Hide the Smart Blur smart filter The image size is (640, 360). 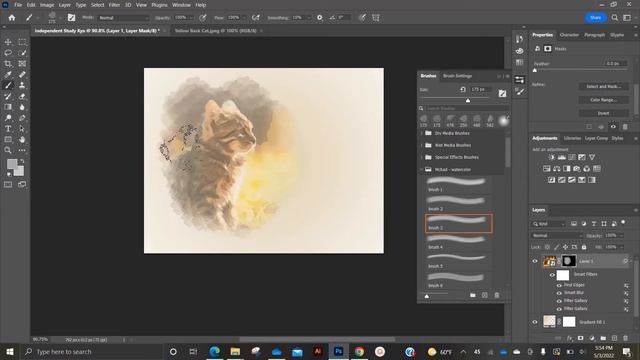pos(559,293)
